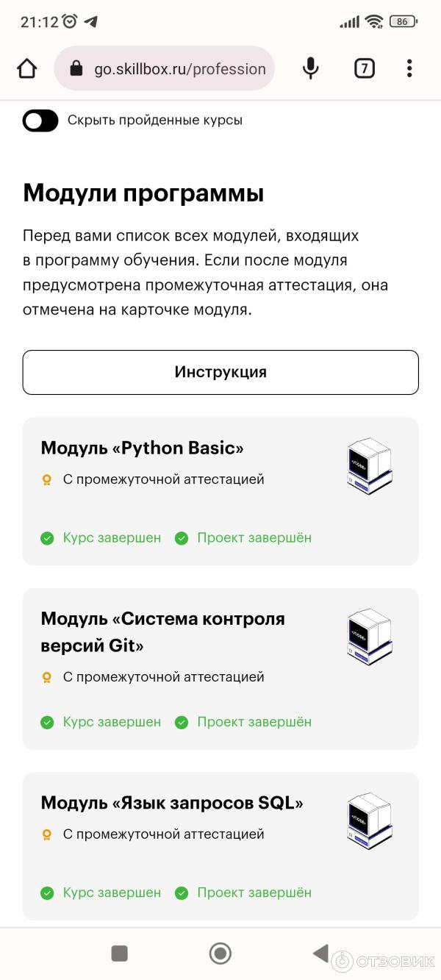Tap the computer icon on the Python Basic module card
The width and height of the screenshot is (441, 980).
click(x=368, y=465)
